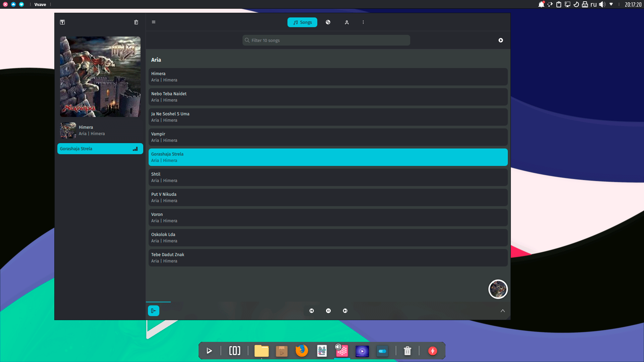The image size is (644, 362).
Task: Play the song Nebo Teba Naidet
Action: [328, 97]
